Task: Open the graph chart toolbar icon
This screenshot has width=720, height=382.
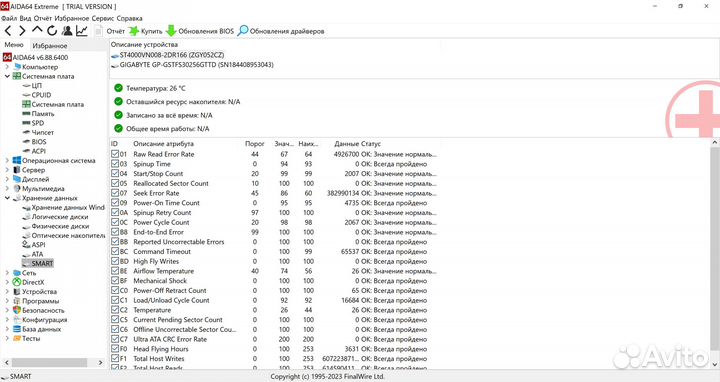Action: point(82,31)
